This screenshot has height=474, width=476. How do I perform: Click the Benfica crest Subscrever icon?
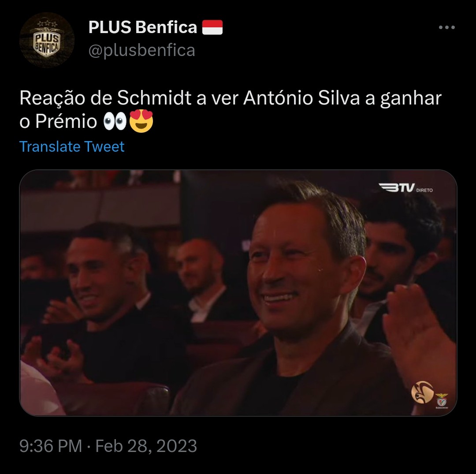point(442,401)
